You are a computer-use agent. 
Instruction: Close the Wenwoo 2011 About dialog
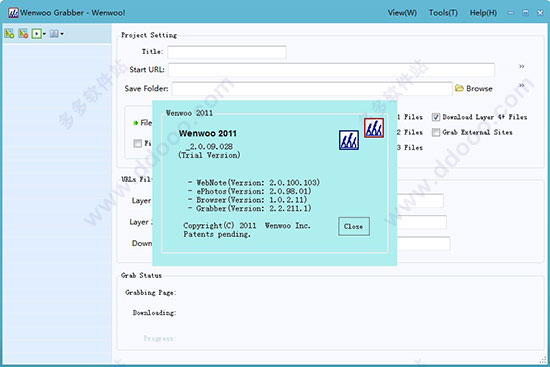point(354,226)
